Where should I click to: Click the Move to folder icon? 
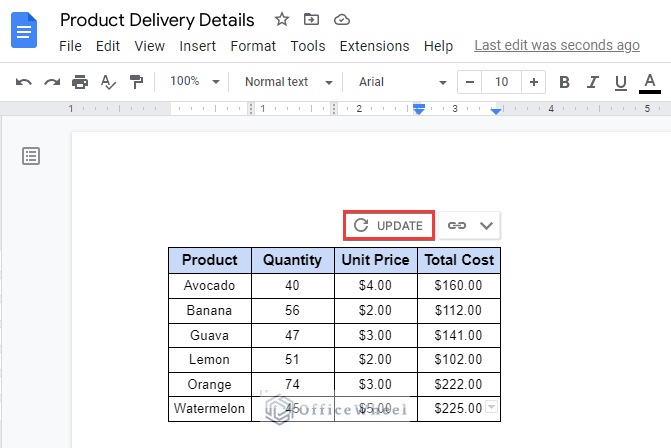pos(311,19)
